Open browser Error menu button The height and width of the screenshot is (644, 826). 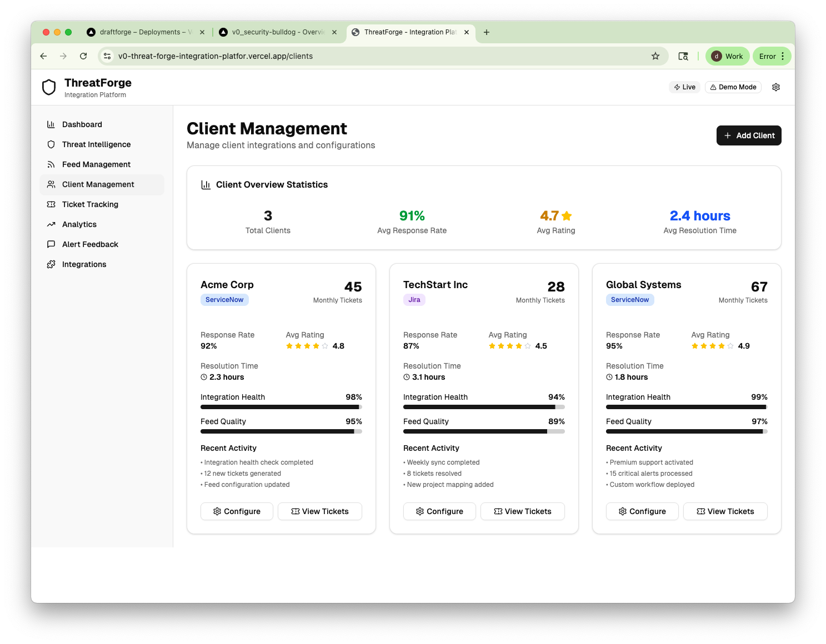tap(772, 56)
